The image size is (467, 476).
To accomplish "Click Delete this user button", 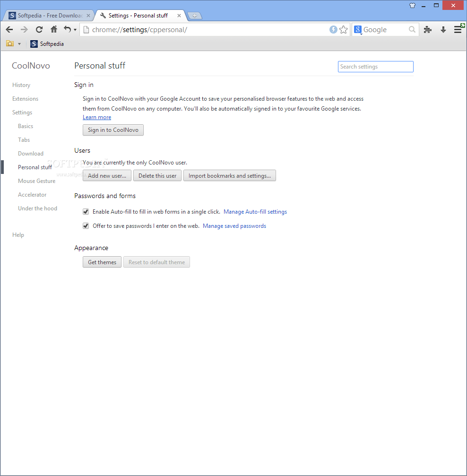I will (157, 176).
